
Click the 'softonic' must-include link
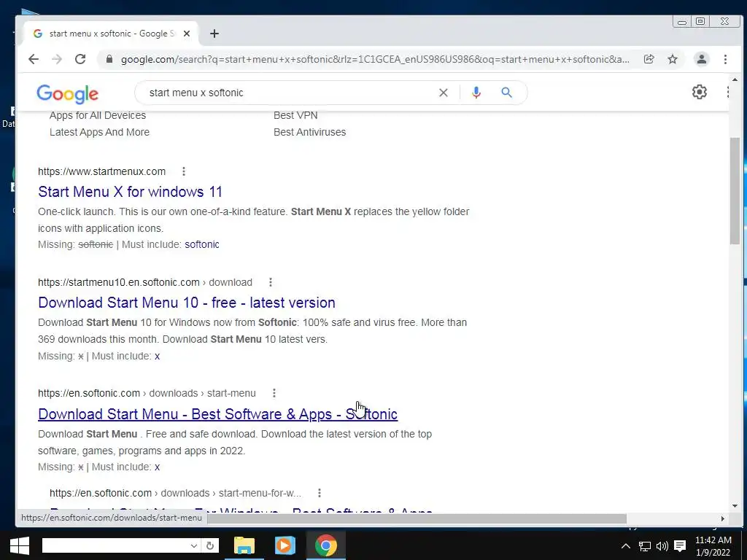[x=202, y=244]
